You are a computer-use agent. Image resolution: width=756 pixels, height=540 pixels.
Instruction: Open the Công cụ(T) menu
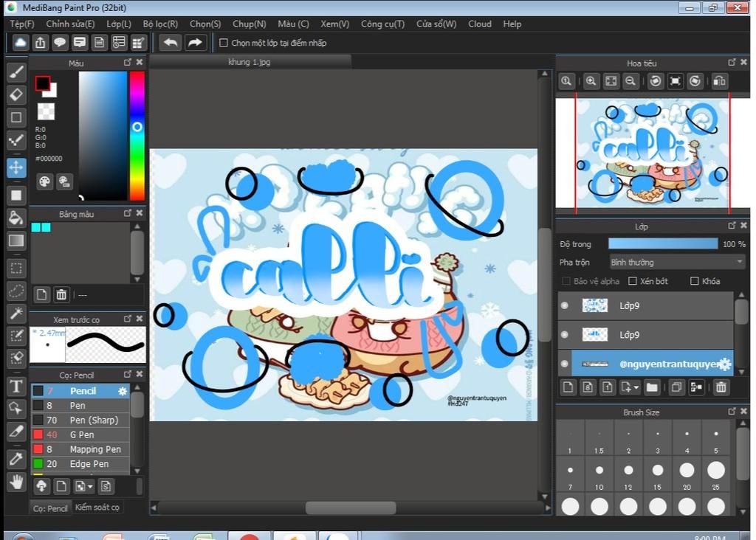[x=383, y=24]
